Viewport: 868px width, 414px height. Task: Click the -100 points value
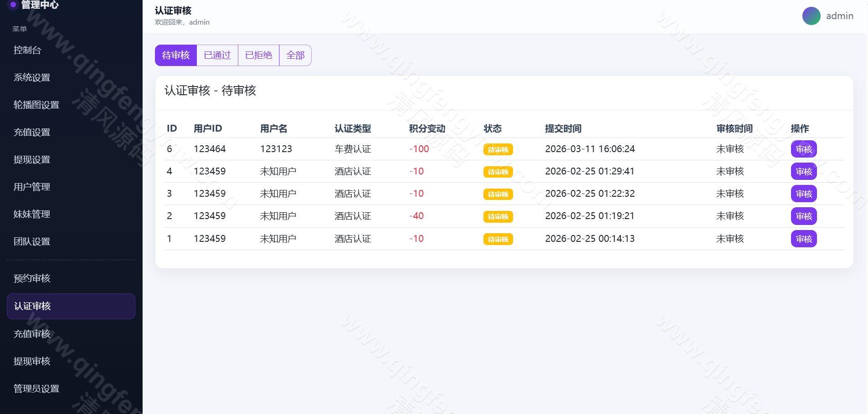[x=419, y=149]
